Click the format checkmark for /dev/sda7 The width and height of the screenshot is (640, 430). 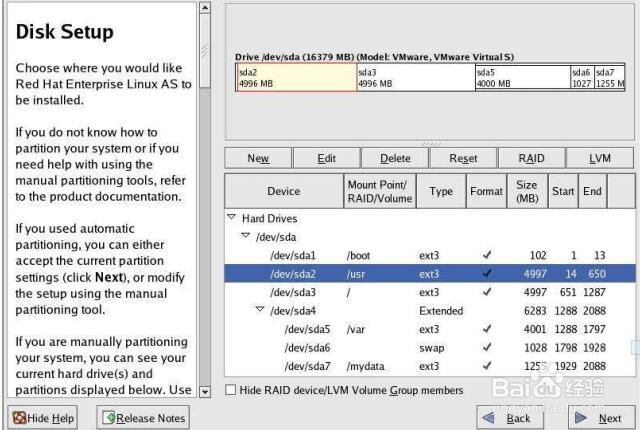[x=487, y=366]
